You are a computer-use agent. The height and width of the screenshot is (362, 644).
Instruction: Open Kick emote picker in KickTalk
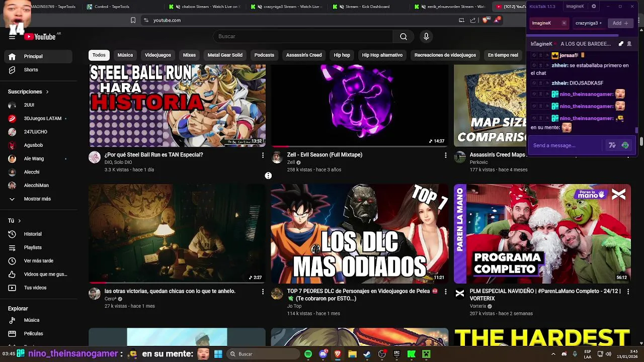tap(625, 145)
